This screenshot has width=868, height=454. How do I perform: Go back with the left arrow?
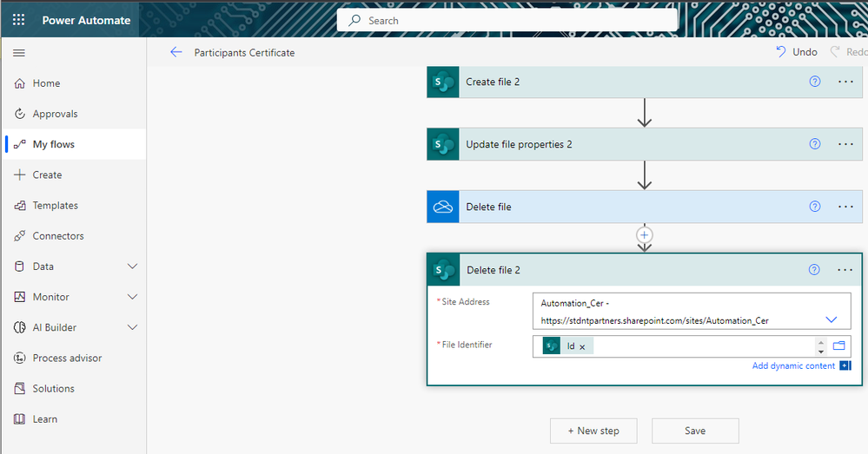point(176,53)
